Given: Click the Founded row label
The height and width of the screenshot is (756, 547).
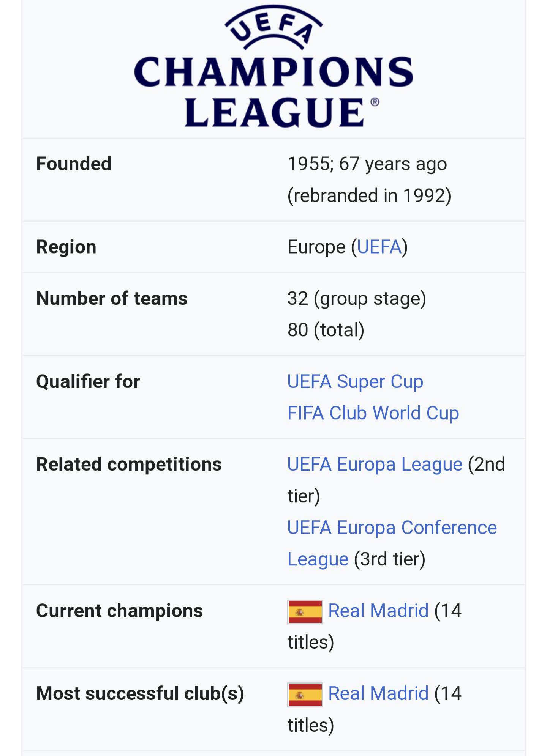Looking at the screenshot, I should click(x=74, y=164).
